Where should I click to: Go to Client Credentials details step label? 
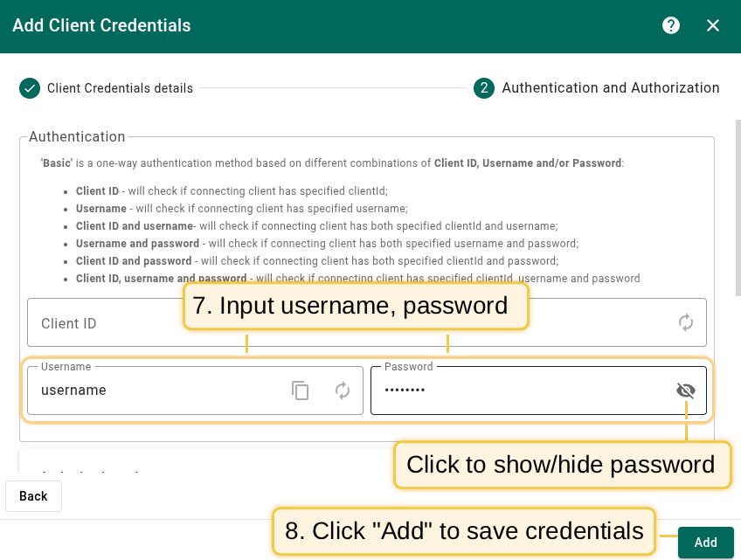pyautogui.click(x=120, y=88)
